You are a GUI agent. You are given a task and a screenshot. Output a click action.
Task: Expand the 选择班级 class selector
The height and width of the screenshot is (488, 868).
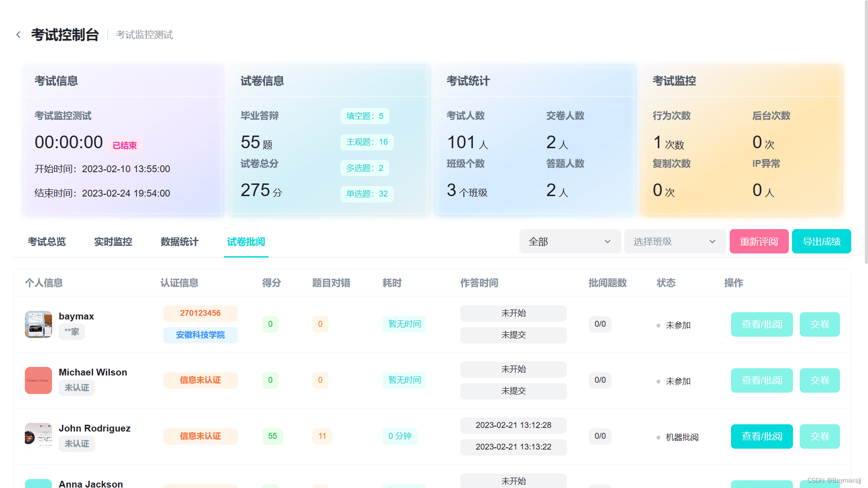coord(675,241)
